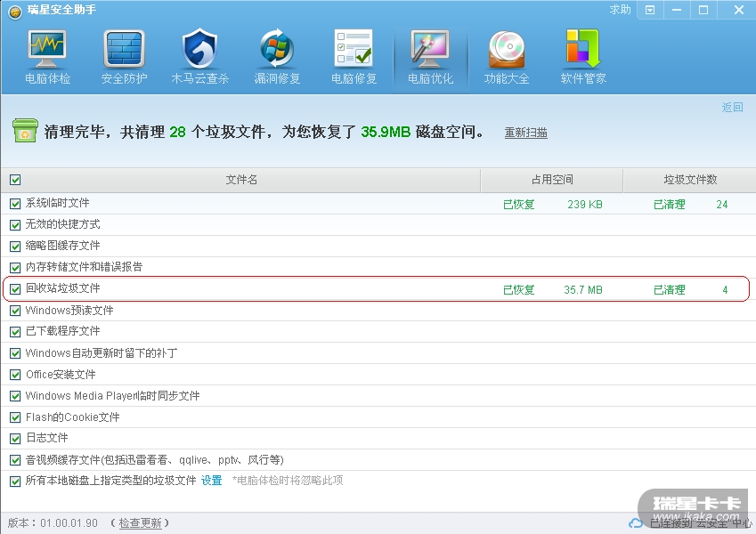756x534 pixels.
Task: Click the 检查更新 check update link
Action: point(140,523)
